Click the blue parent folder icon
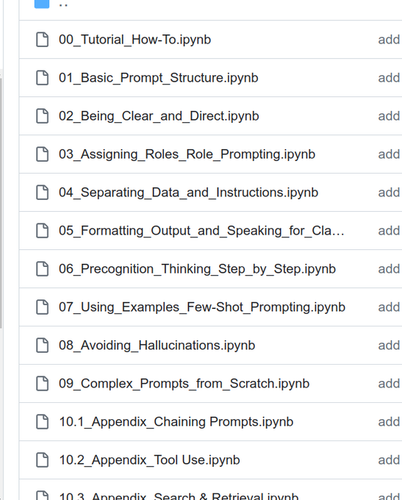 click(42, 4)
